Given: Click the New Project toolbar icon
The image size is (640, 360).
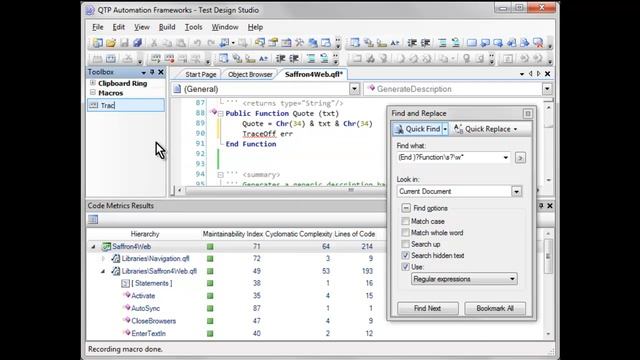Looking at the screenshot, I should (98, 43).
